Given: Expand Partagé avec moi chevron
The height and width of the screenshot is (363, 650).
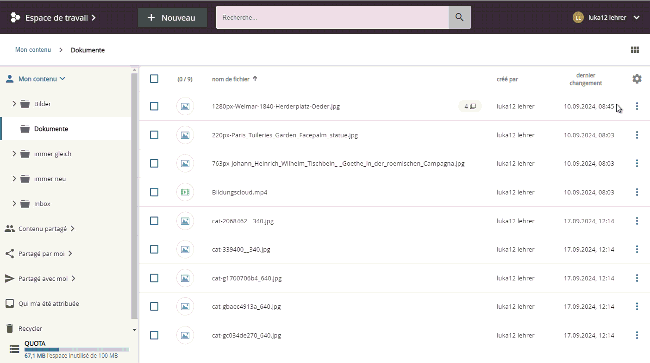Looking at the screenshot, I should coord(73,278).
